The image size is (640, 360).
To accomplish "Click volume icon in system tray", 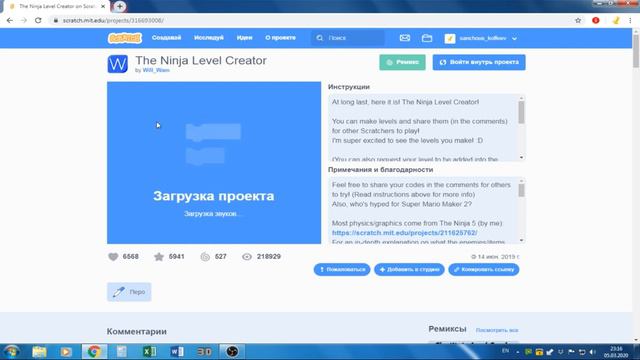I will click(593, 352).
